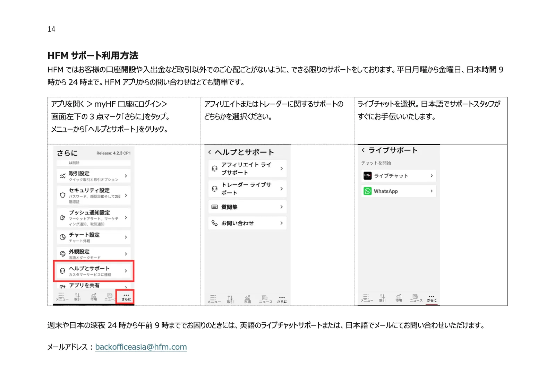Screen dimensions: 555x392
Task: Tap 市場 tab in the first phone screen
Action: click(94, 297)
